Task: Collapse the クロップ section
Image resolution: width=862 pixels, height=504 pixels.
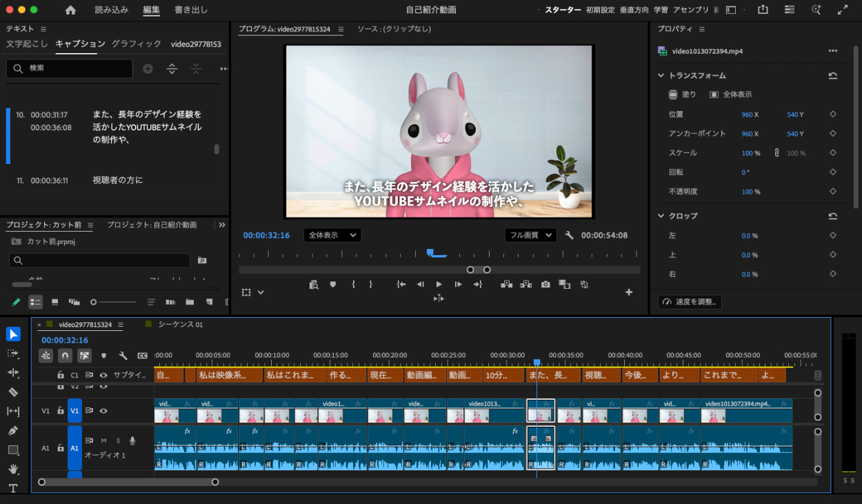Action: coord(661,216)
